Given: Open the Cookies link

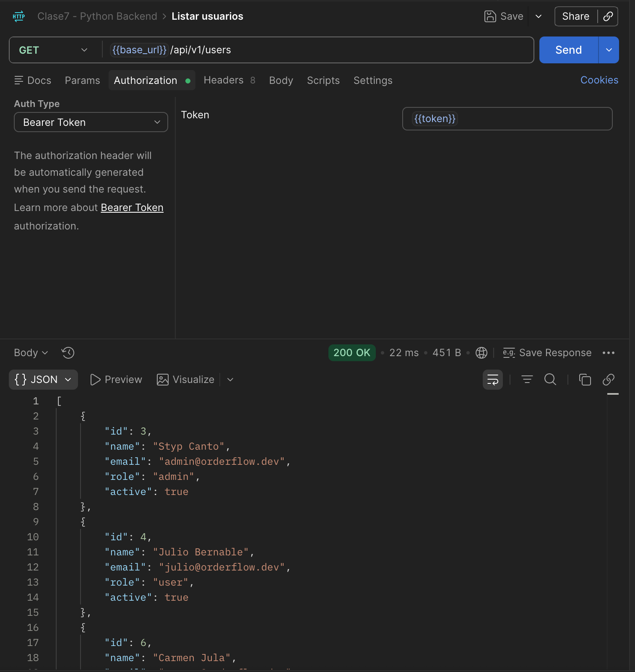Looking at the screenshot, I should coord(599,80).
